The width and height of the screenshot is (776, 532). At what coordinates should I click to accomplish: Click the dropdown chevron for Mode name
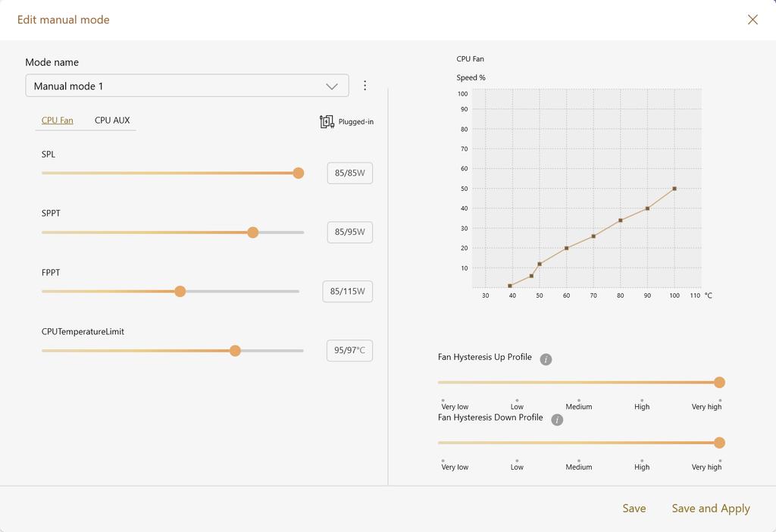332,86
